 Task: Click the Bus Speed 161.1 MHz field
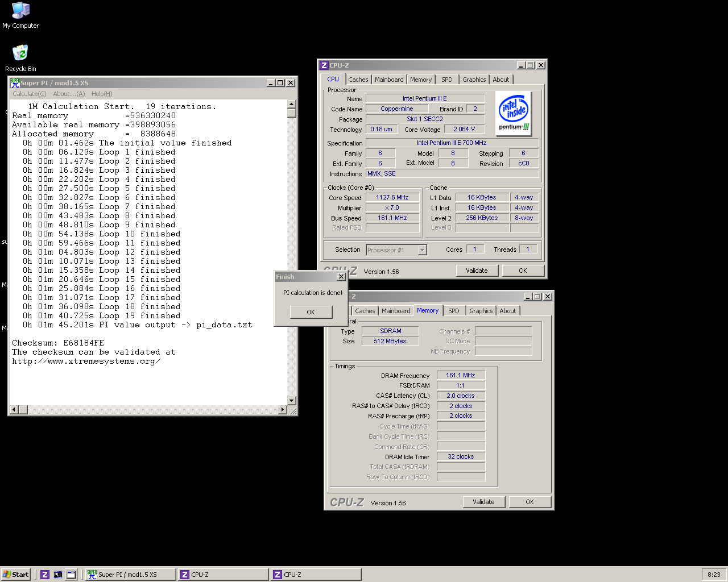[x=392, y=218]
